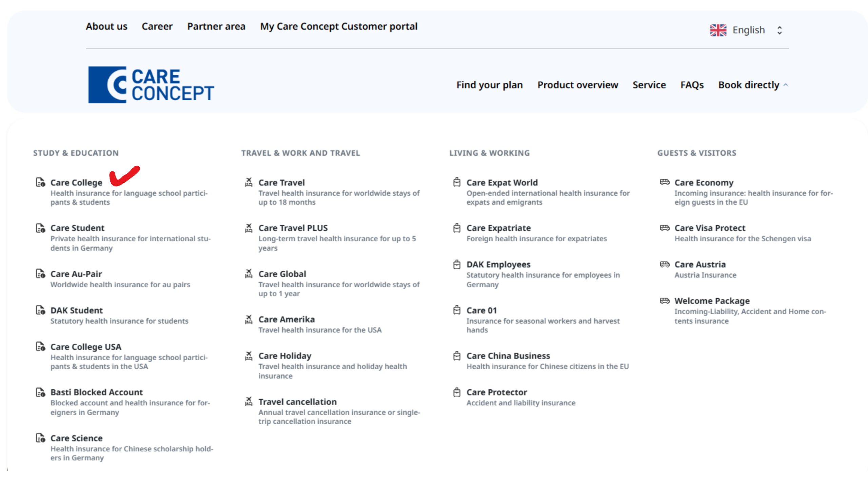Open the Care Travel insurance link
Image resolution: width=868 pixels, height=488 pixels.
click(x=281, y=183)
